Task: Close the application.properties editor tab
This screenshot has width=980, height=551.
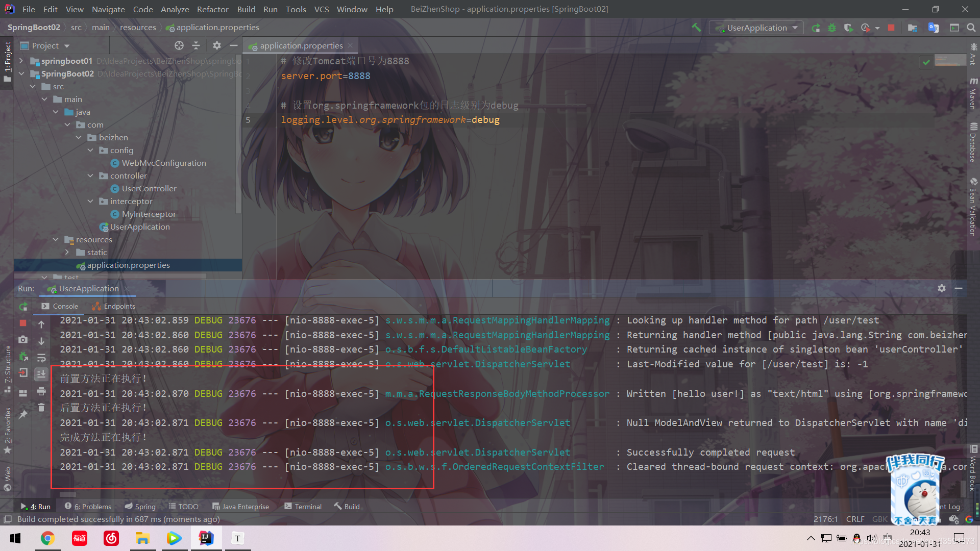Action: (350, 45)
